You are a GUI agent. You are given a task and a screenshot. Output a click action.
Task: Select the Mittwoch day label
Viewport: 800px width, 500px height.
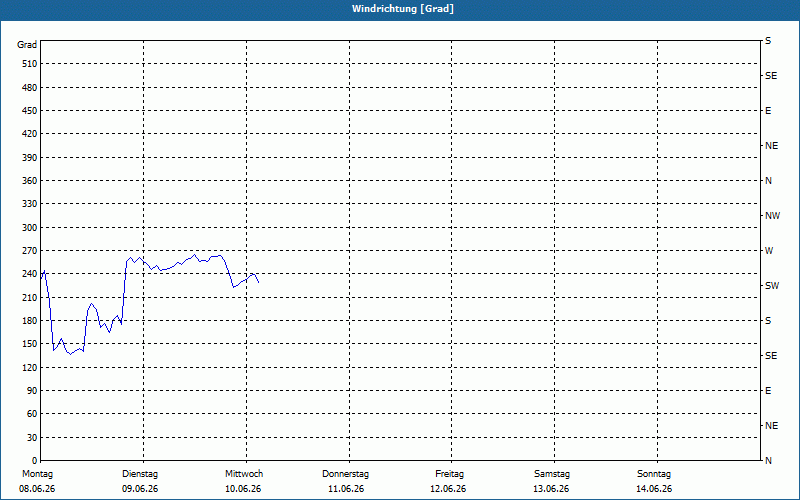click(244, 474)
